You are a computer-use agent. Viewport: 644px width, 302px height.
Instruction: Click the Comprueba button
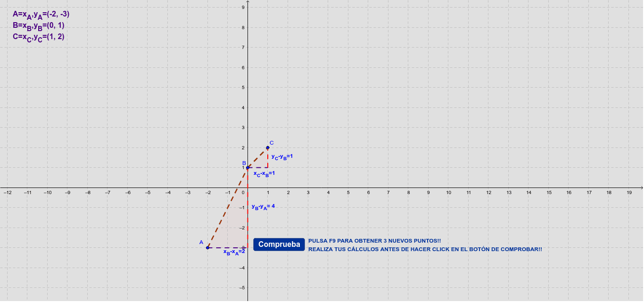[x=279, y=245]
